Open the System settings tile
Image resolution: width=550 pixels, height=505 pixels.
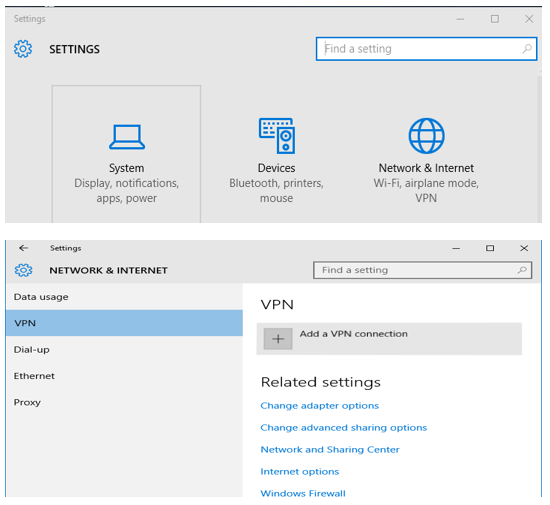click(126, 154)
